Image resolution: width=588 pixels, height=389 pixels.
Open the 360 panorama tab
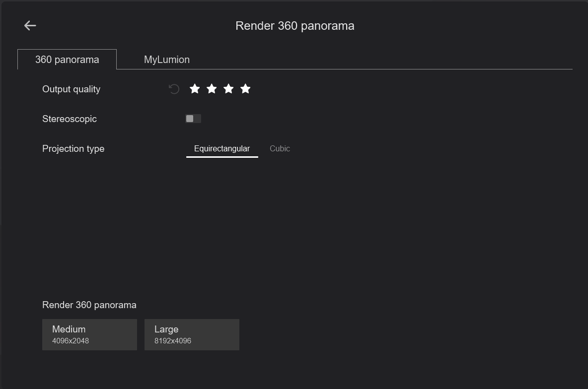67,60
